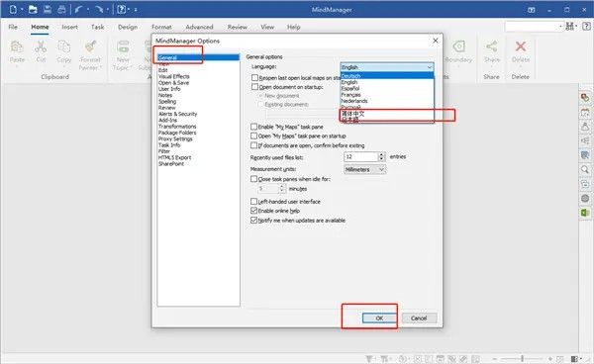Switch to the Insert ribbon tab

pos(69,27)
